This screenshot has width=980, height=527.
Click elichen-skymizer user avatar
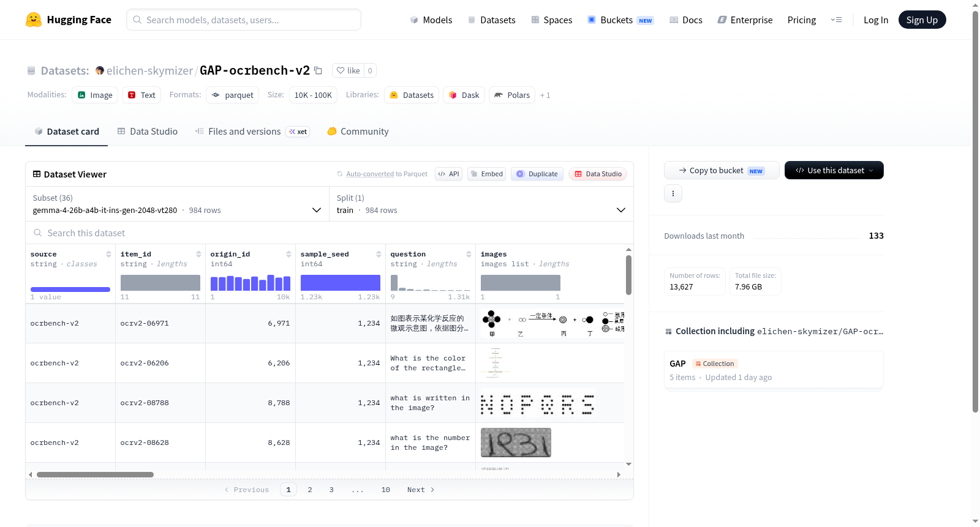coord(100,70)
